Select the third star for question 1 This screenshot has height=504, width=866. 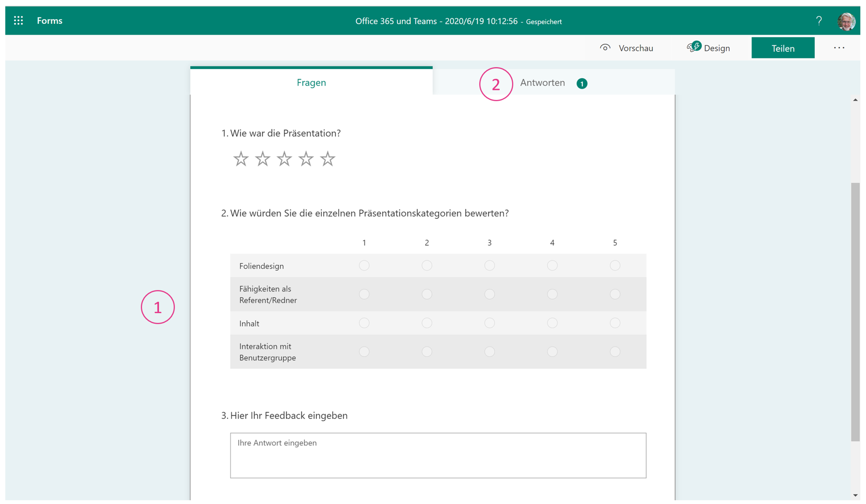(x=284, y=158)
